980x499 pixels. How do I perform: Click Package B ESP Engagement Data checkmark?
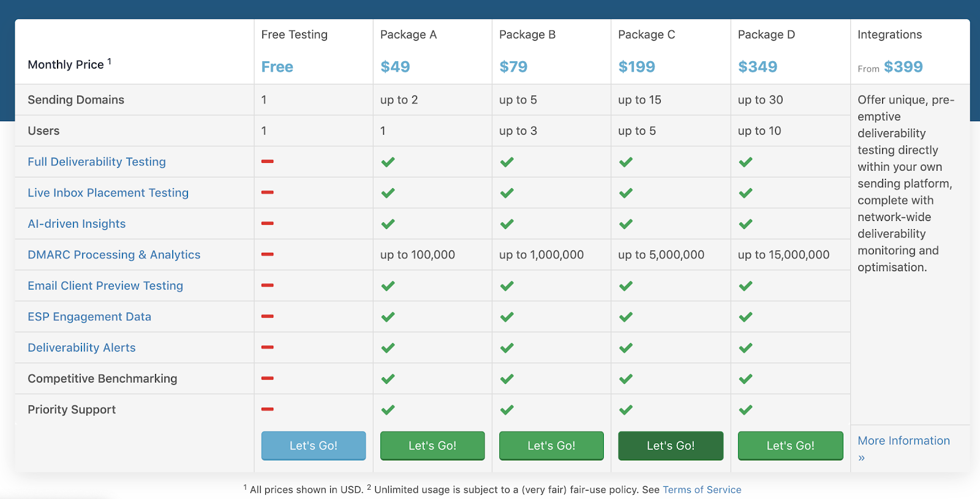(507, 317)
